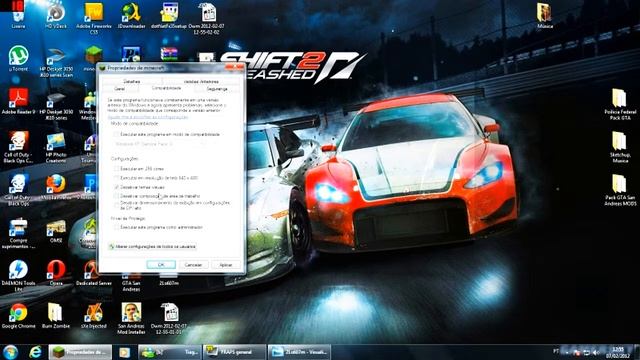The height and width of the screenshot is (360, 640).
Task: Open the HD VDeck desktop shortcut
Action: (x=56, y=16)
